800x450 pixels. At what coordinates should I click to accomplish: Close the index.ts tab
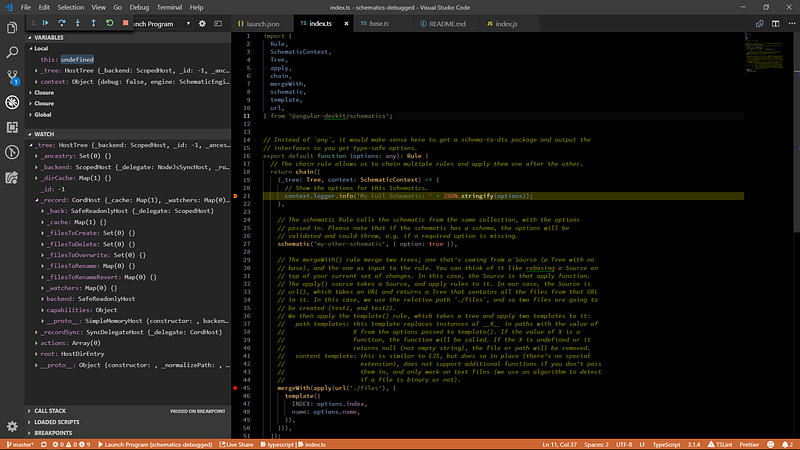coord(346,23)
